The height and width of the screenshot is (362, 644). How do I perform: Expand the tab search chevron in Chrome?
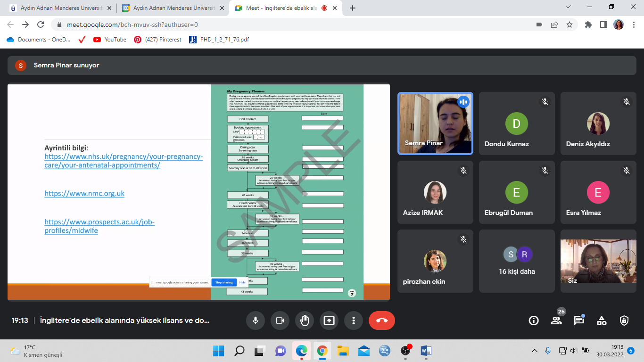569,7
